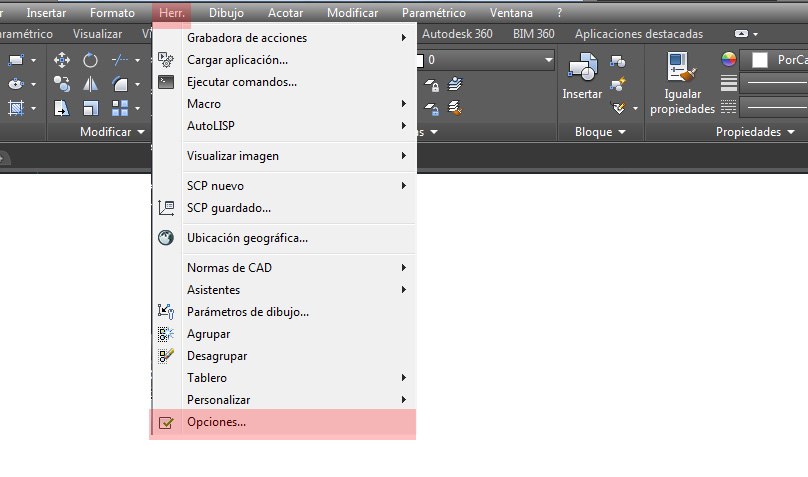
Task: Open the layer name dropdown showing 0
Action: pyautogui.click(x=489, y=60)
